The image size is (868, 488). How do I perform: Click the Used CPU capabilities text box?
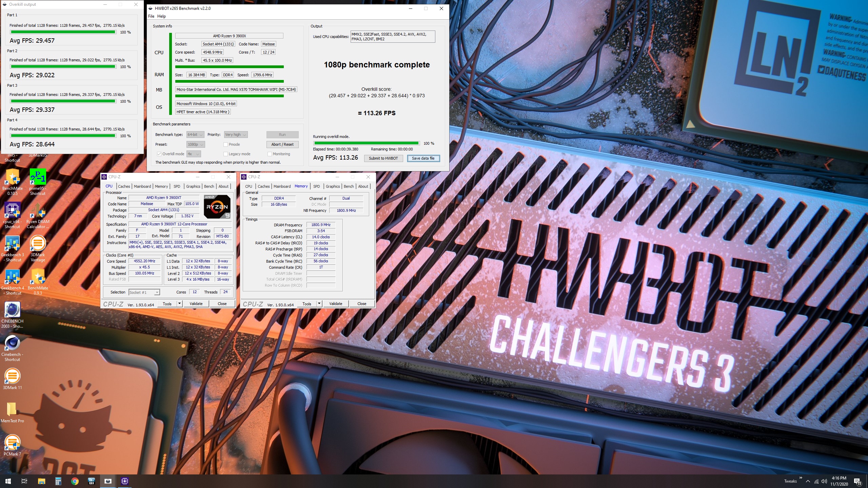(393, 37)
